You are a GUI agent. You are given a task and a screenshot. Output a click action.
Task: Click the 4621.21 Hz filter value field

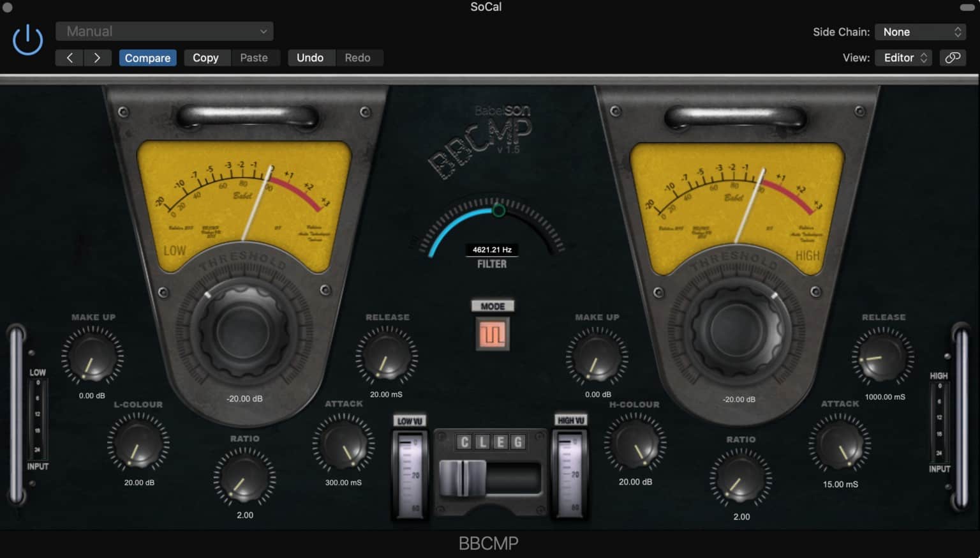coord(492,250)
